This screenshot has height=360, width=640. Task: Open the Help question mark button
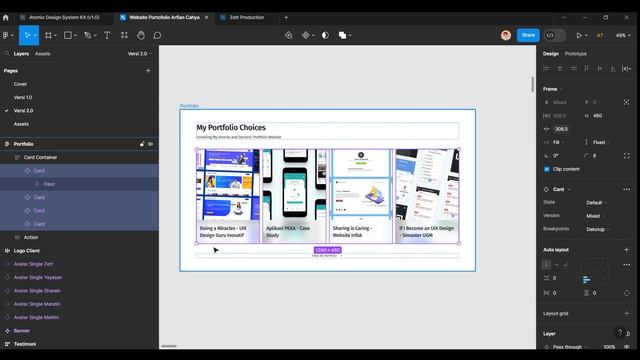pyautogui.click(x=620, y=333)
